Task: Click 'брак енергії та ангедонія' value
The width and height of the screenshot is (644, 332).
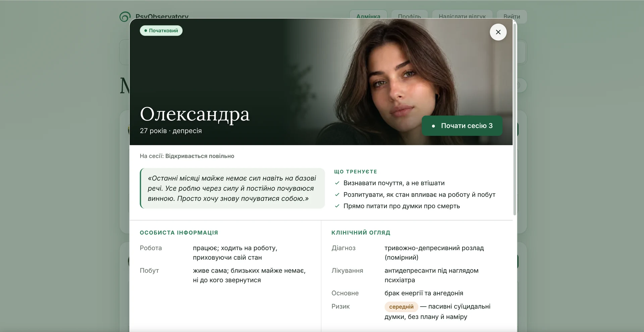Action: point(424,293)
